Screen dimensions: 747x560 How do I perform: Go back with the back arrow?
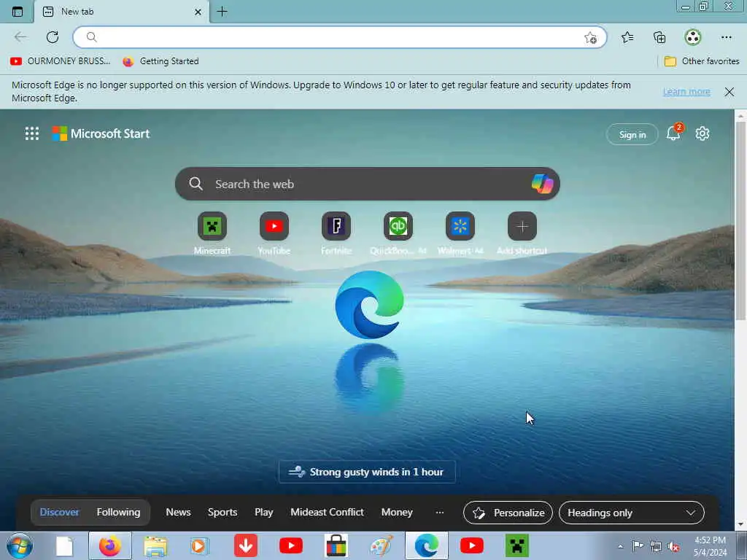point(20,37)
